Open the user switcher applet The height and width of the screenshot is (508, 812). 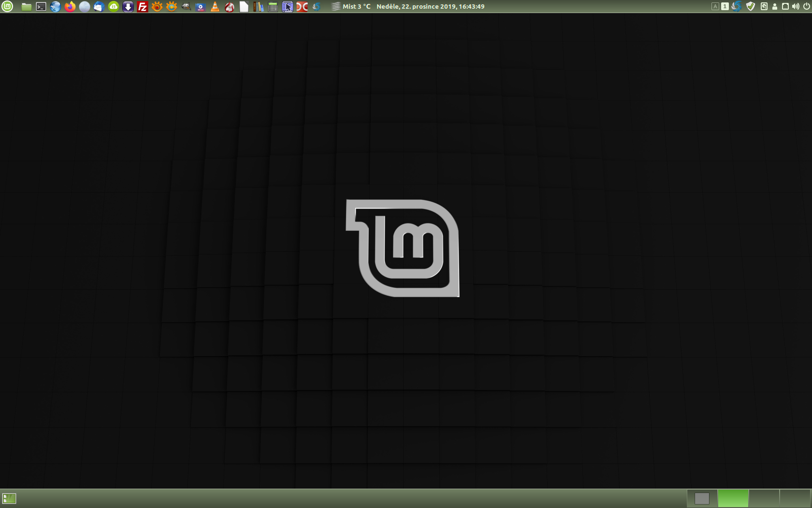tap(775, 7)
